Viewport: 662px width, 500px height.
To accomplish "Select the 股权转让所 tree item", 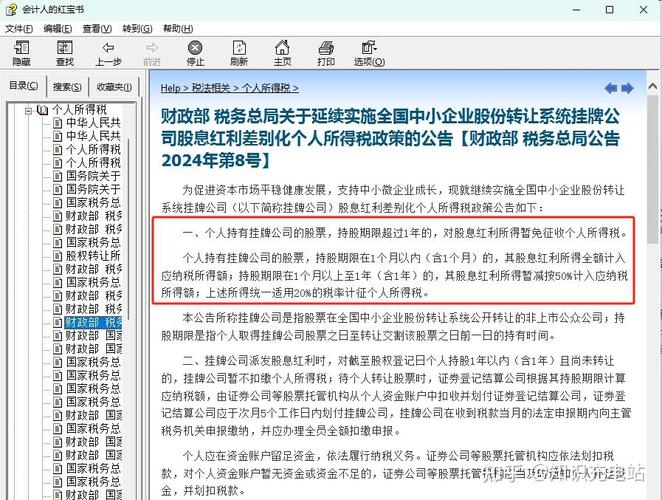I will pyautogui.click(x=93, y=256).
